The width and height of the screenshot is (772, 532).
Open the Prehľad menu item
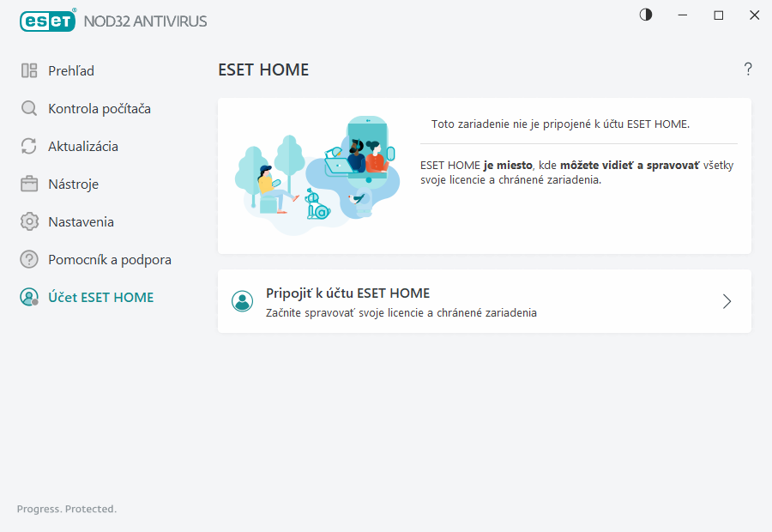pyautogui.click(x=71, y=71)
